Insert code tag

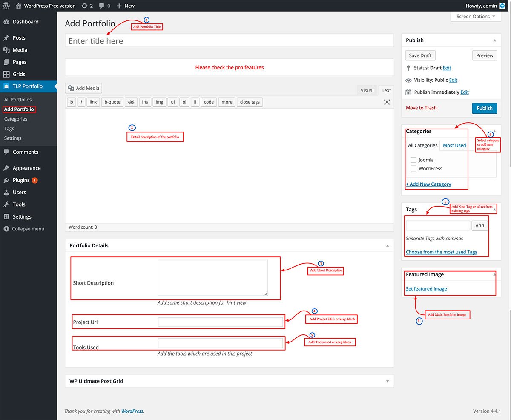(209, 102)
